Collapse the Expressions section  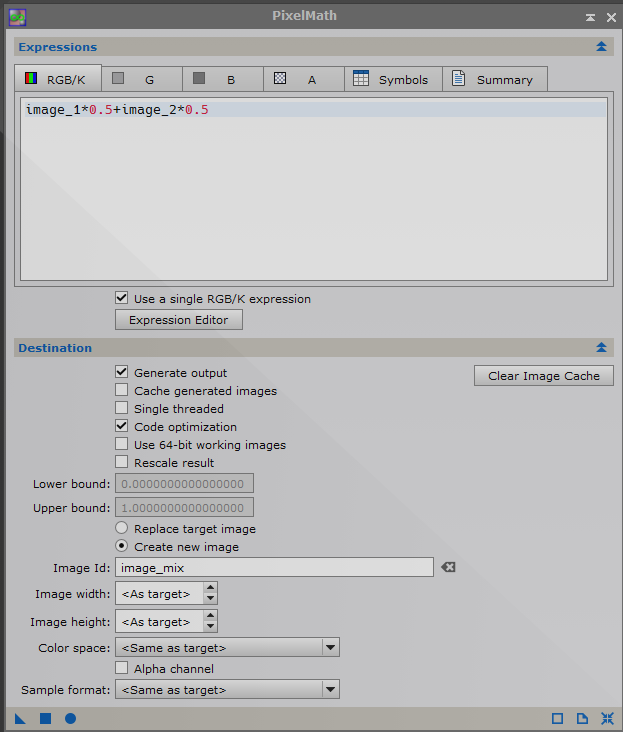[x=601, y=47]
